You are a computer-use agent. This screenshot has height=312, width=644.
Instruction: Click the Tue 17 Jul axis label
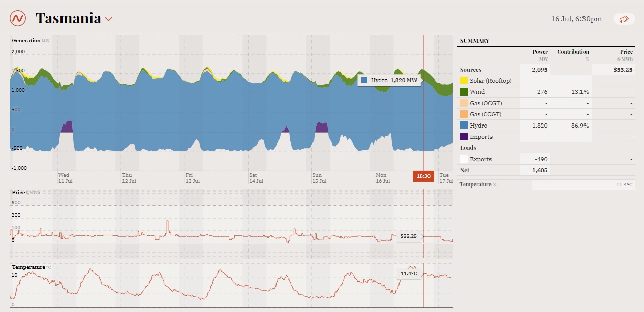446,178
